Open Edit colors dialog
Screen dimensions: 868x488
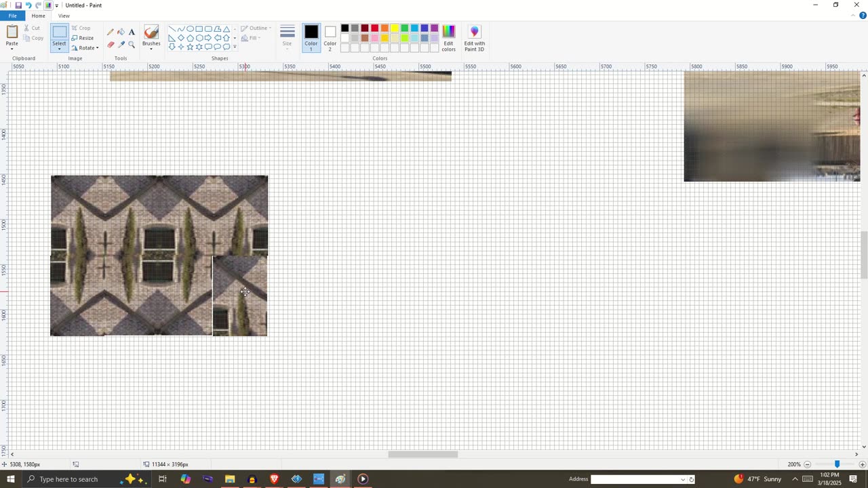[x=449, y=39]
